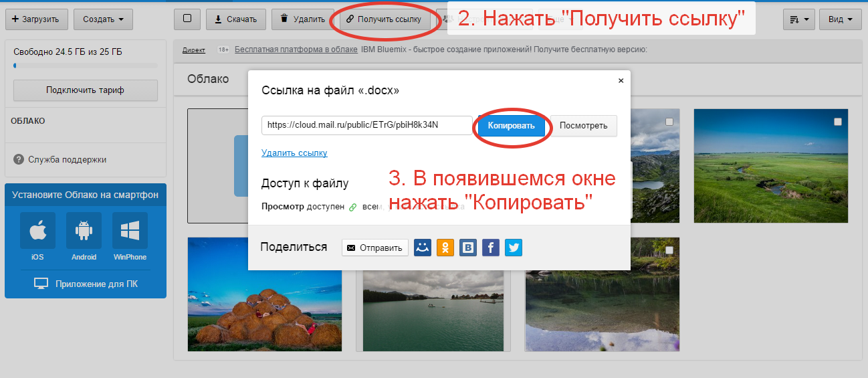This screenshot has width=868, height=378.
Task: Close the link dialog with X
Action: tap(621, 80)
